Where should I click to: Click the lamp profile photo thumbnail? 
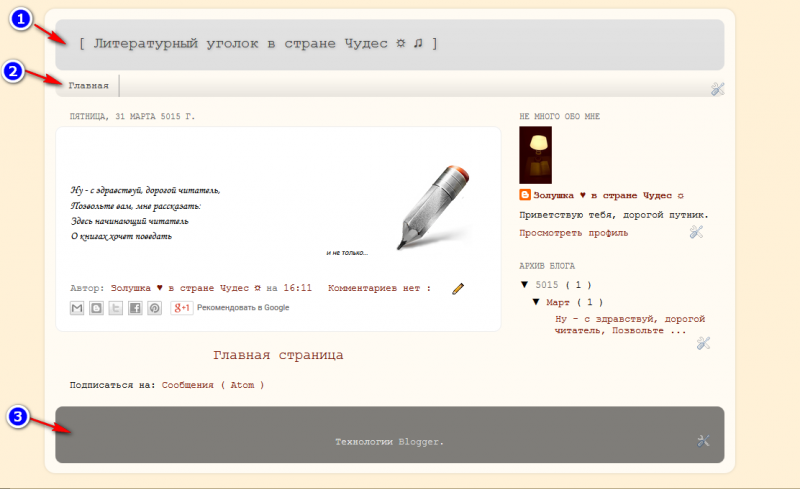click(535, 155)
